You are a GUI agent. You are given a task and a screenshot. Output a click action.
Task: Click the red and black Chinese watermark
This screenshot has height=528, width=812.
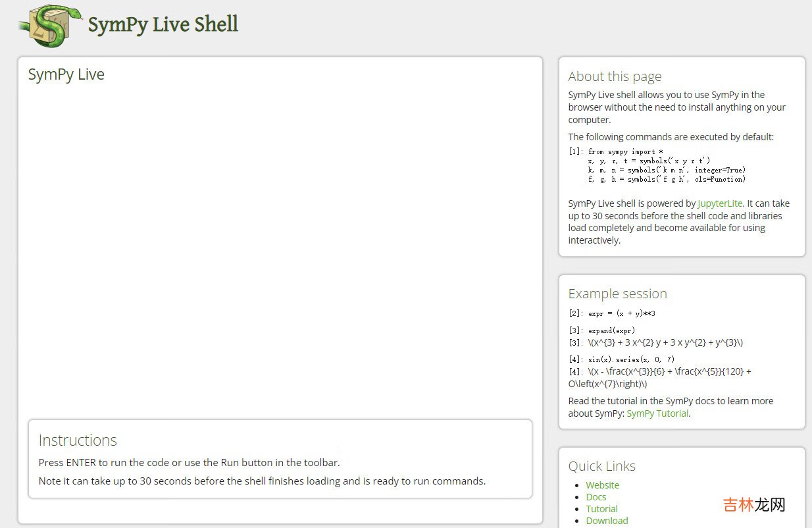coord(754,505)
